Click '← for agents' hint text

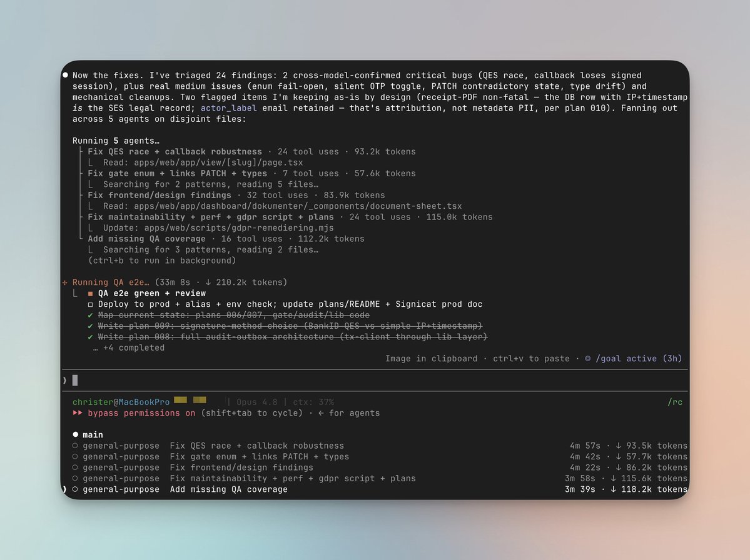pyautogui.click(x=348, y=413)
